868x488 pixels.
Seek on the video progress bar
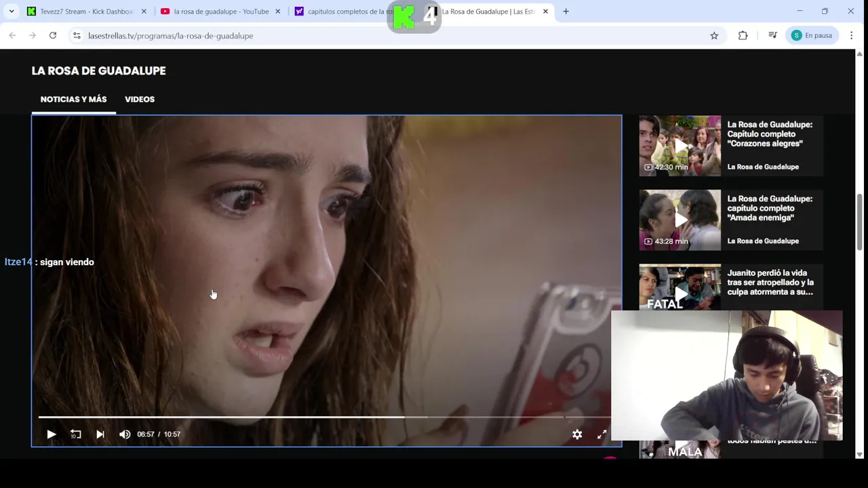coord(324,417)
